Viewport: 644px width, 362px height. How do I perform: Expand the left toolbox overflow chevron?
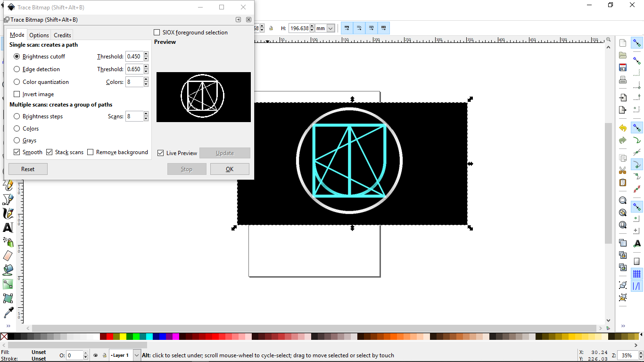click(8, 326)
